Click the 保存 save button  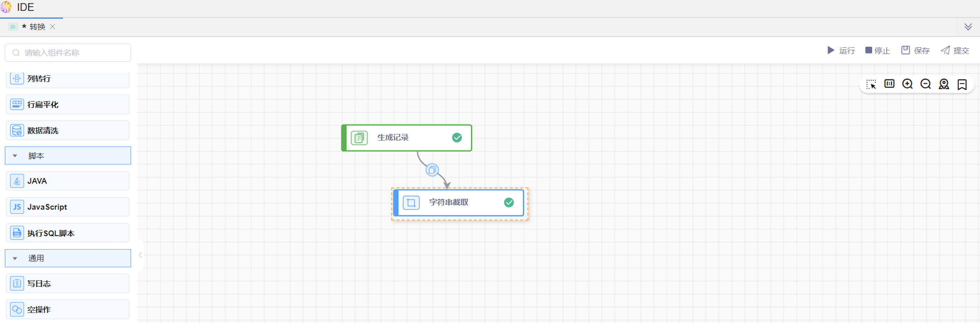click(915, 50)
